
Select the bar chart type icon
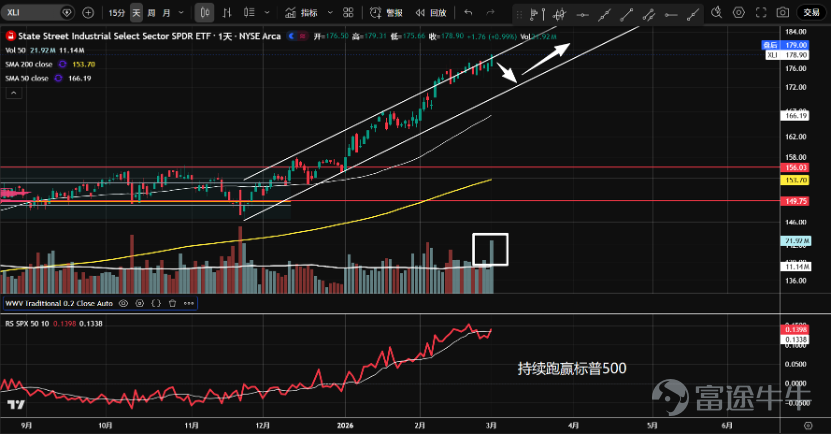click(227, 13)
